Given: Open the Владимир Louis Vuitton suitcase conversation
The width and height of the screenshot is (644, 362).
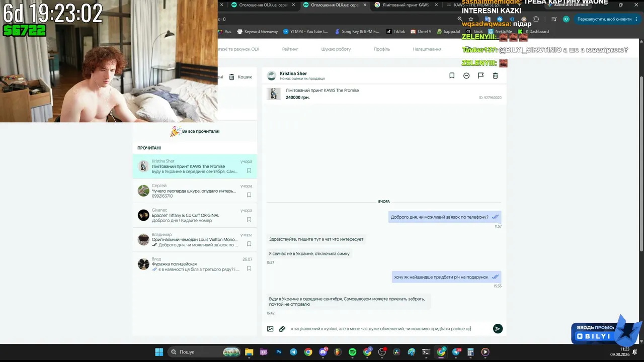Looking at the screenshot, I should pos(195,239).
